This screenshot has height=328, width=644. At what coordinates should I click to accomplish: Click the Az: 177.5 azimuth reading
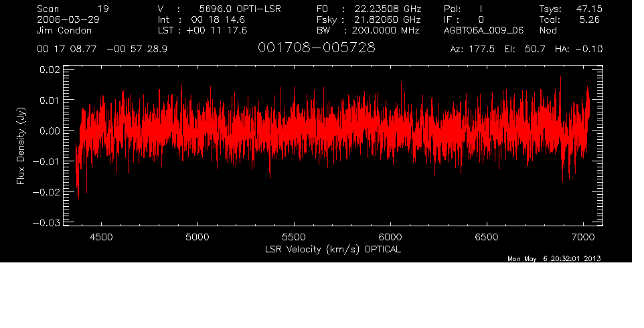(x=472, y=50)
